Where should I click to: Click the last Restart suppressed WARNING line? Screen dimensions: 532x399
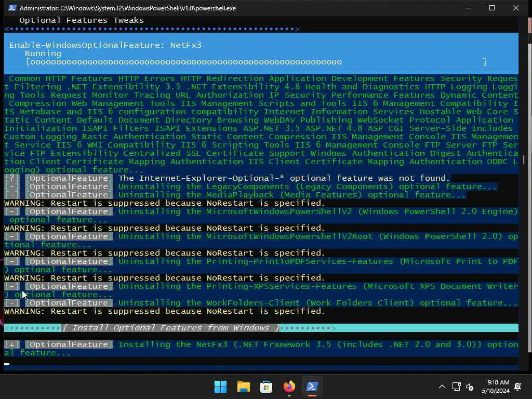pyautogui.click(x=165, y=311)
